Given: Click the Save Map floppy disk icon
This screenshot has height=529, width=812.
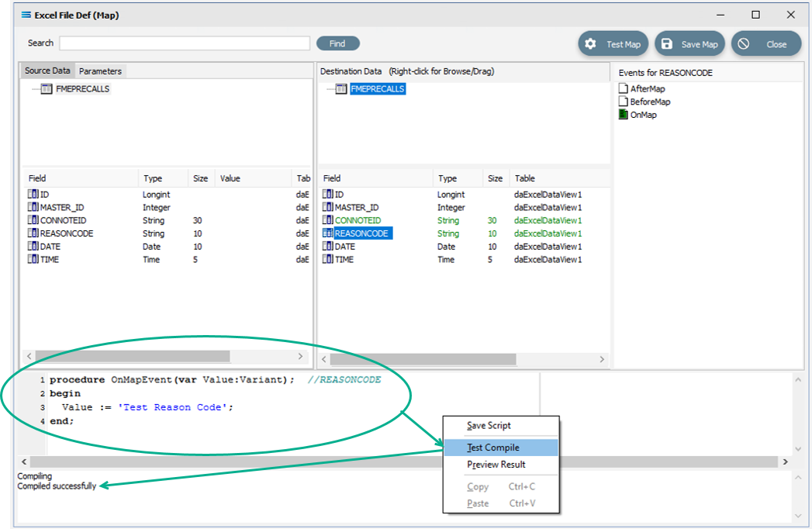Looking at the screenshot, I should click(667, 44).
